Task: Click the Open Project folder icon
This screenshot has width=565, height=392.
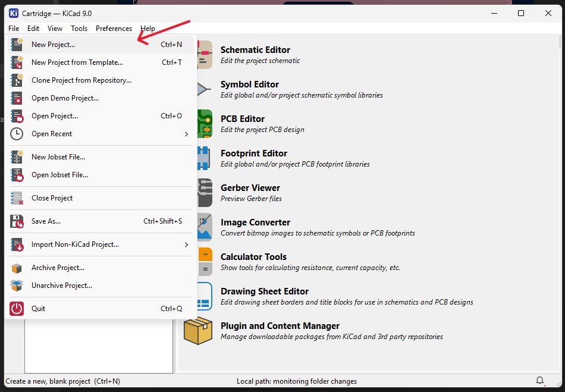Action: [x=17, y=116]
